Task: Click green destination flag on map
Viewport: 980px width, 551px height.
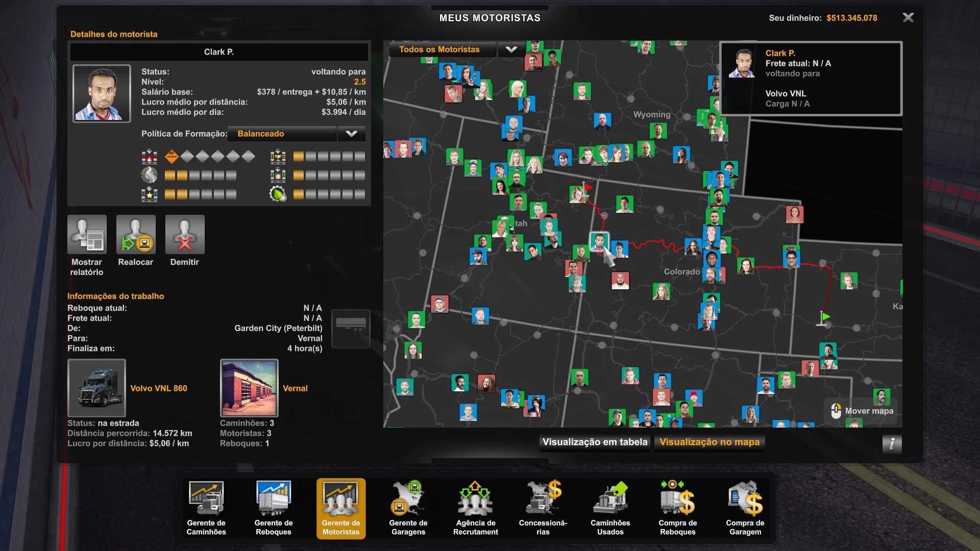Action: pyautogui.click(x=825, y=317)
